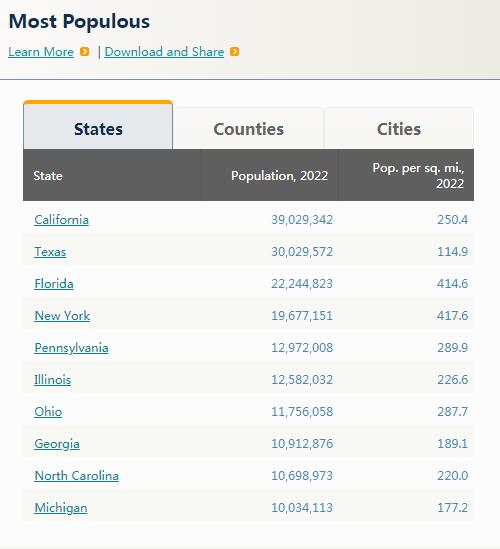Click the orange arrow icon beside Learn More
Viewport: 500px width, 549px height.
pyautogui.click(x=84, y=52)
